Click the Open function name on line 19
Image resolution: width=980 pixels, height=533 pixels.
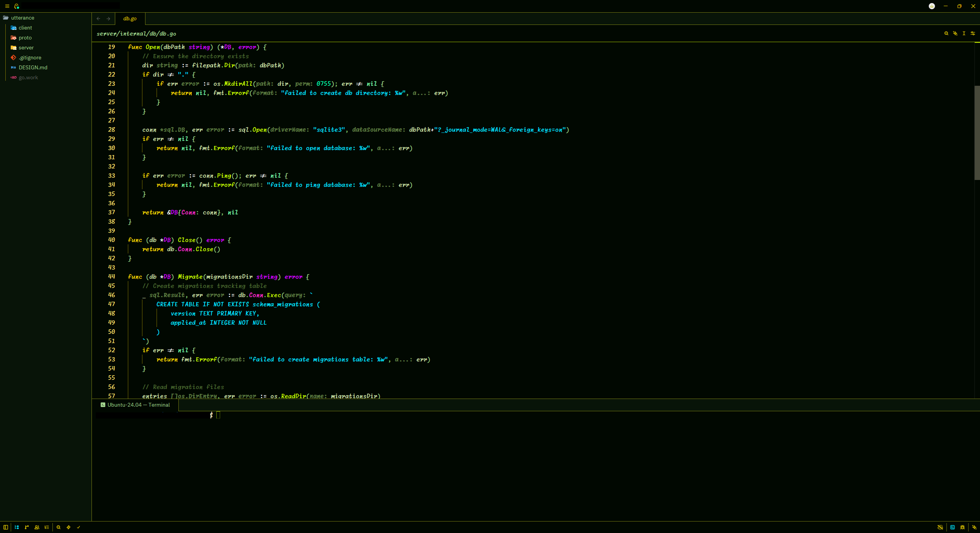tap(153, 47)
